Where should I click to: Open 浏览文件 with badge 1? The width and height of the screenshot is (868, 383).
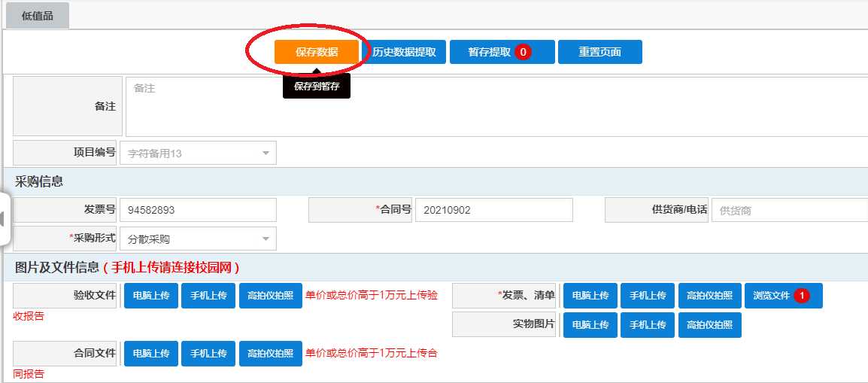(784, 296)
